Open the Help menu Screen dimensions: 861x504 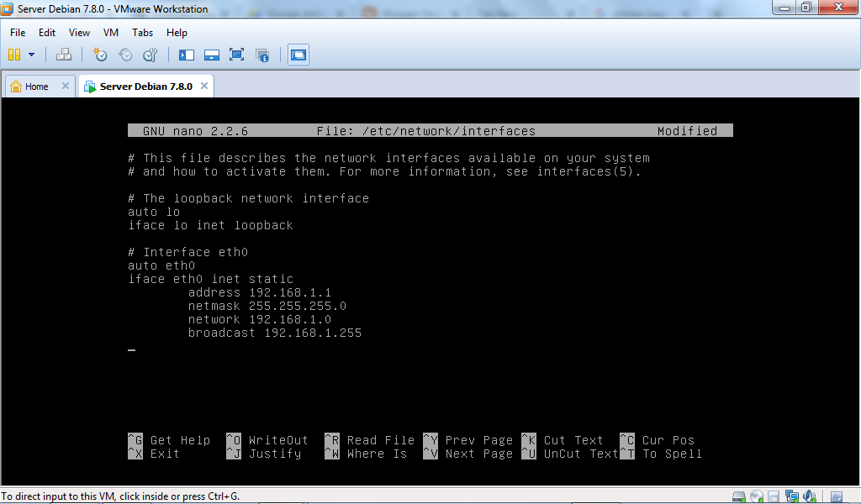(177, 33)
